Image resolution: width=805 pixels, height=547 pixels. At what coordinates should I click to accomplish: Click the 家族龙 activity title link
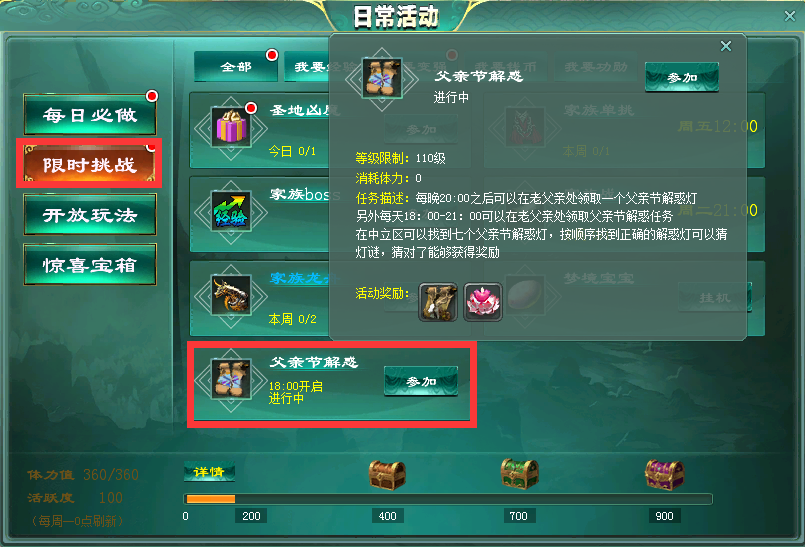(299, 278)
